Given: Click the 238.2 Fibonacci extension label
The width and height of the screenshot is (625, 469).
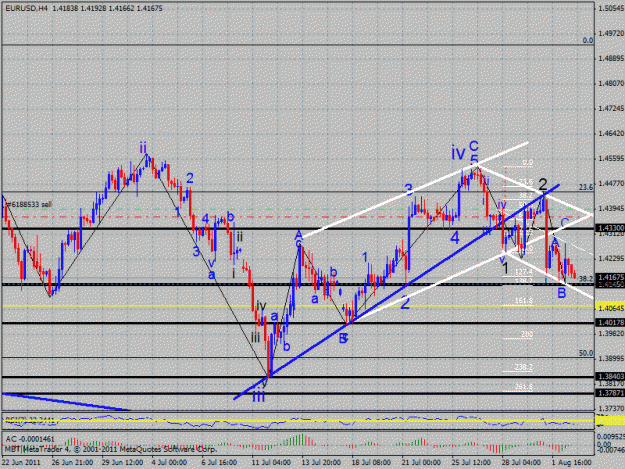Looking at the screenshot, I should point(523,367).
